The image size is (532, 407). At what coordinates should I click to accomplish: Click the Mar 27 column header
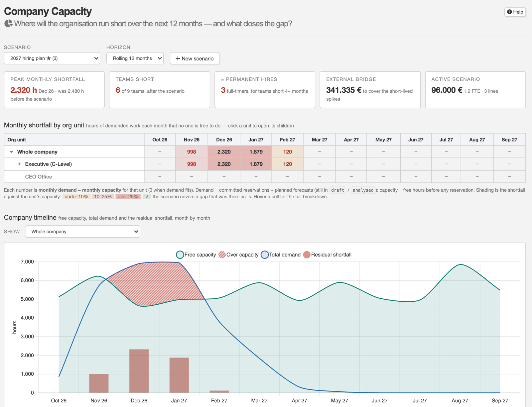tap(320, 140)
